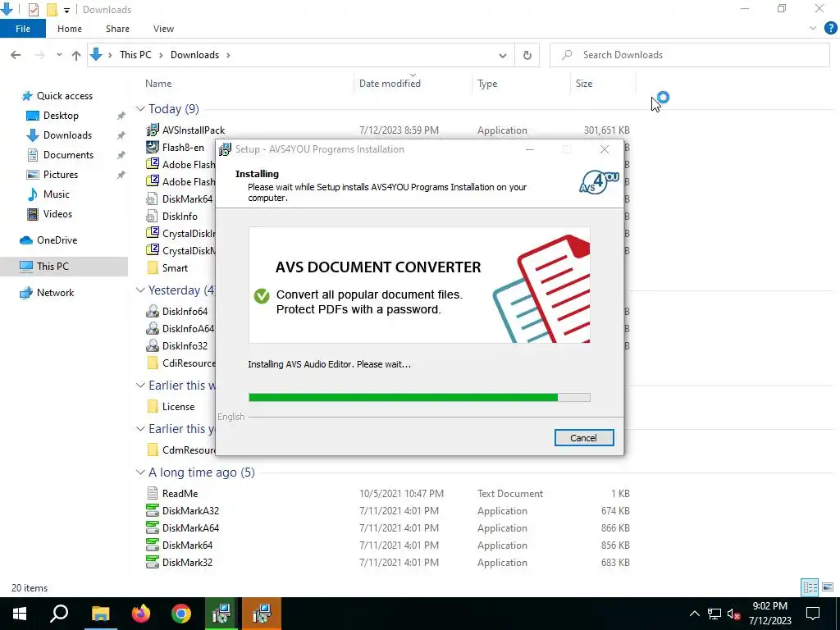The height and width of the screenshot is (630, 840).
Task: Collapse the ribbon with the chevron
Action: [x=813, y=29]
